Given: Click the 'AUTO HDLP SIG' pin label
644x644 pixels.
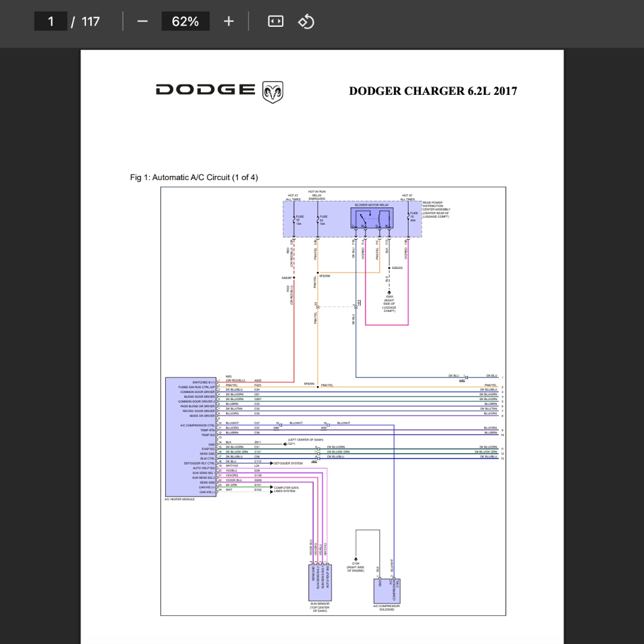Looking at the screenshot, I should coord(204,468).
